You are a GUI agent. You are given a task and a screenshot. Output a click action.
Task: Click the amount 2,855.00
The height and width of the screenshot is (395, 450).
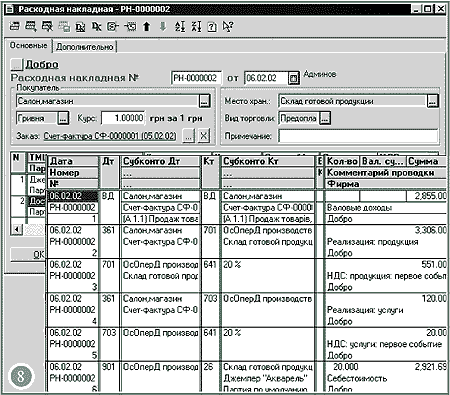pos(430,196)
